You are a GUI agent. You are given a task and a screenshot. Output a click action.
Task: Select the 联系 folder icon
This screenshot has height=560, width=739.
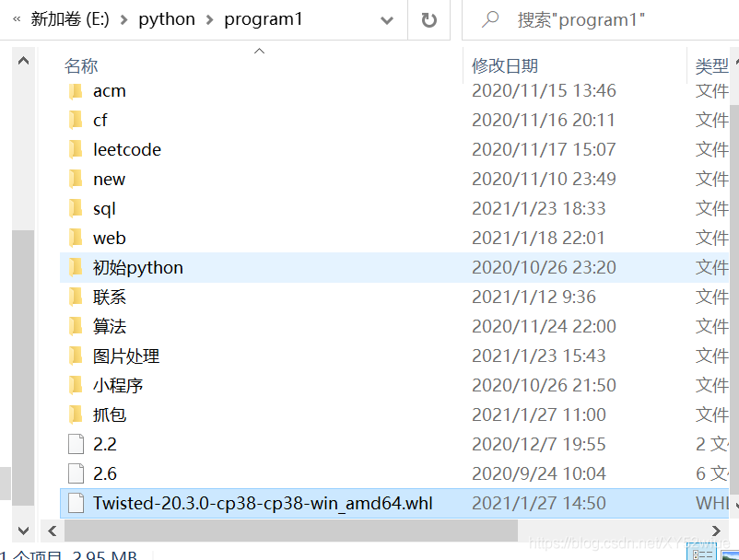click(76, 297)
